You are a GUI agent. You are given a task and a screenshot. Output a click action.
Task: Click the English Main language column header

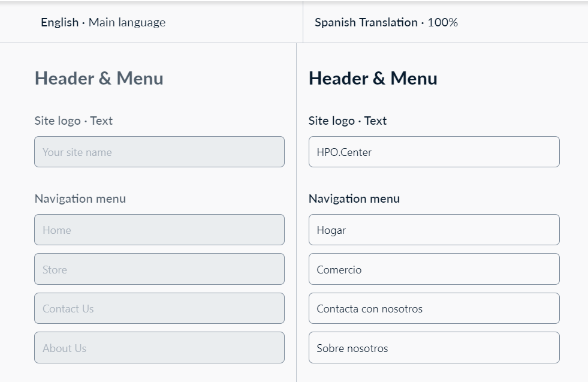pyautogui.click(x=103, y=23)
